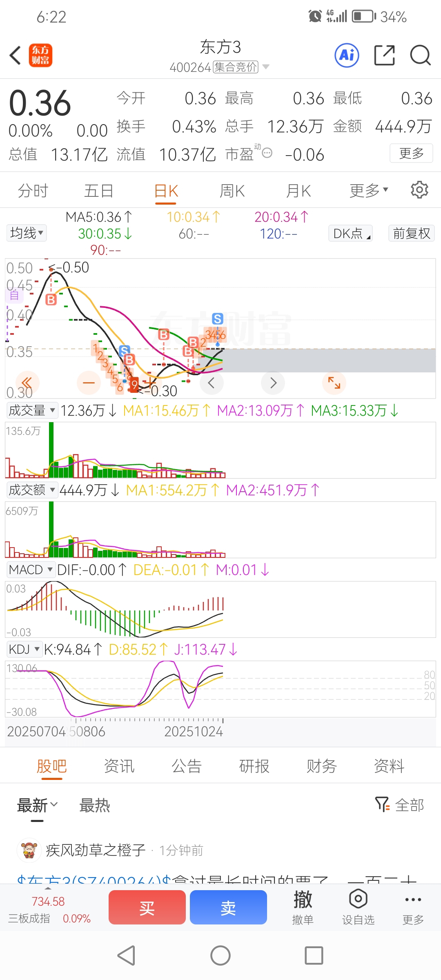Open 均线 indicator dropdown
This screenshot has width=441, height=980.
[x=27, y=233]
